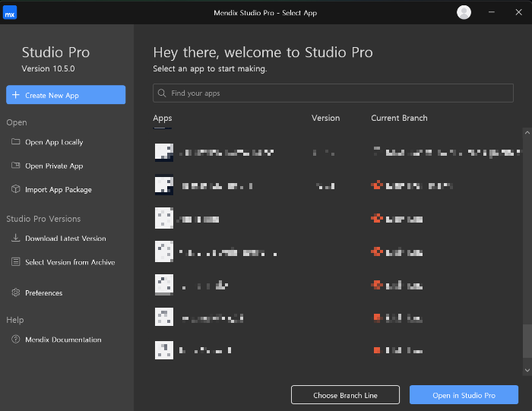Click the Current Branch column header

tap(399, 118)
